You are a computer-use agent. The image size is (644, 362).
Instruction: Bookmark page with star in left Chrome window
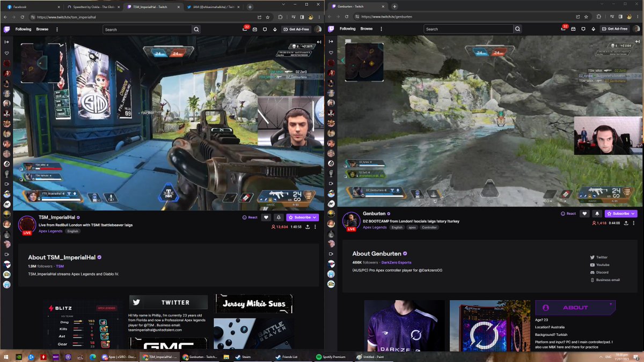(268, 17)
